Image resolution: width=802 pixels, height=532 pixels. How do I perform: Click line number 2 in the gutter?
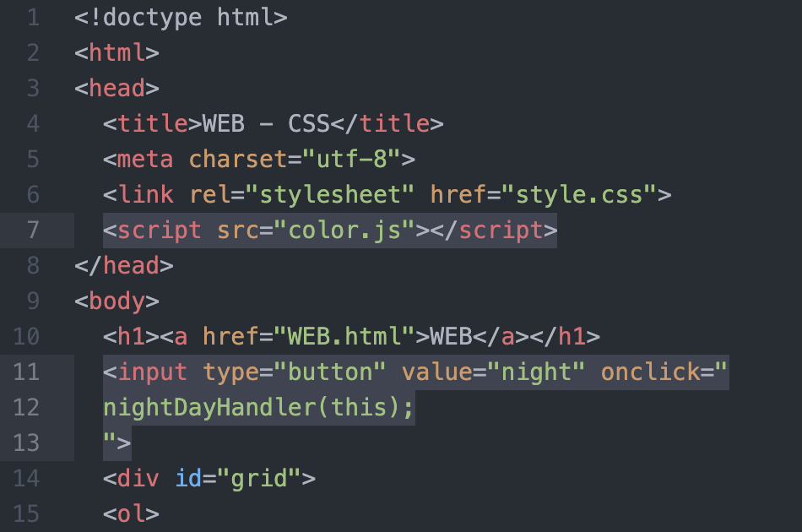click(x=33, y=53)
